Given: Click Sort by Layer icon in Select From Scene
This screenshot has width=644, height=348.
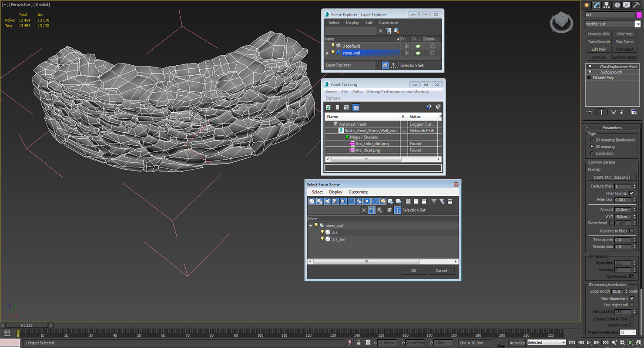Looking at the screenshot, I should (x=389, y=210).
